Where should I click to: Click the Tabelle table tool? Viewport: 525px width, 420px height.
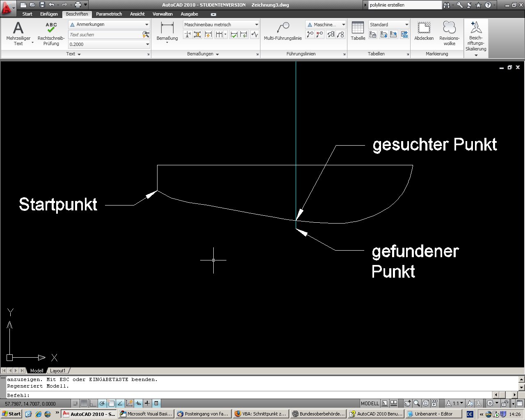(x=358, y=31)
